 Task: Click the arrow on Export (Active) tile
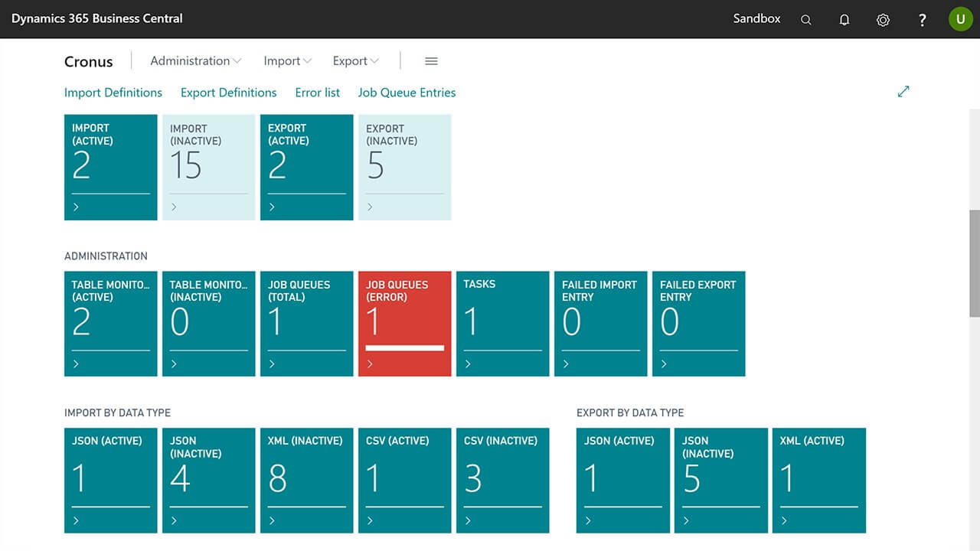coord(272,207)
